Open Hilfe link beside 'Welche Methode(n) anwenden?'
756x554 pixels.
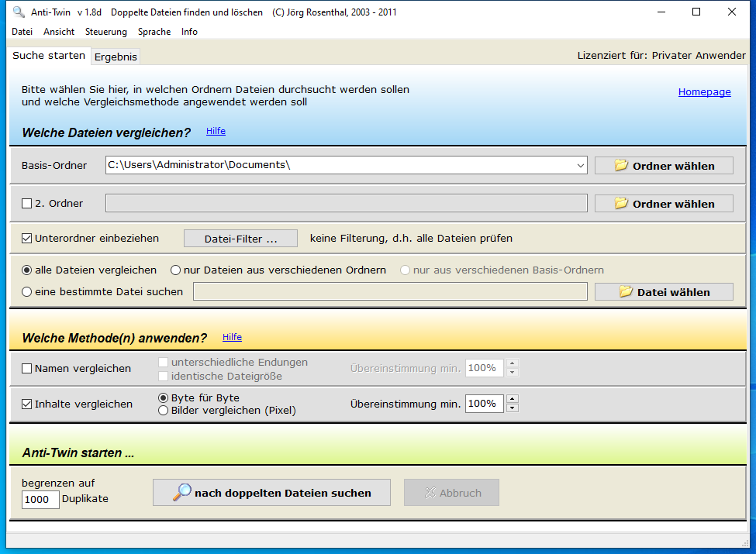pos(232,337)
